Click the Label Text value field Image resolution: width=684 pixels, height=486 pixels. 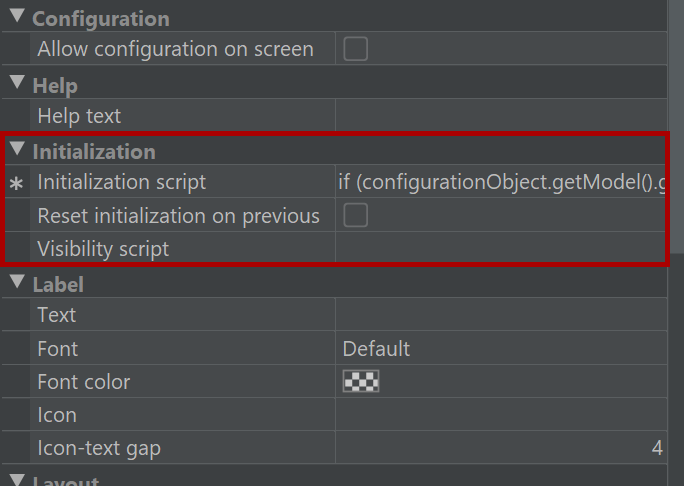click(501, 315)
